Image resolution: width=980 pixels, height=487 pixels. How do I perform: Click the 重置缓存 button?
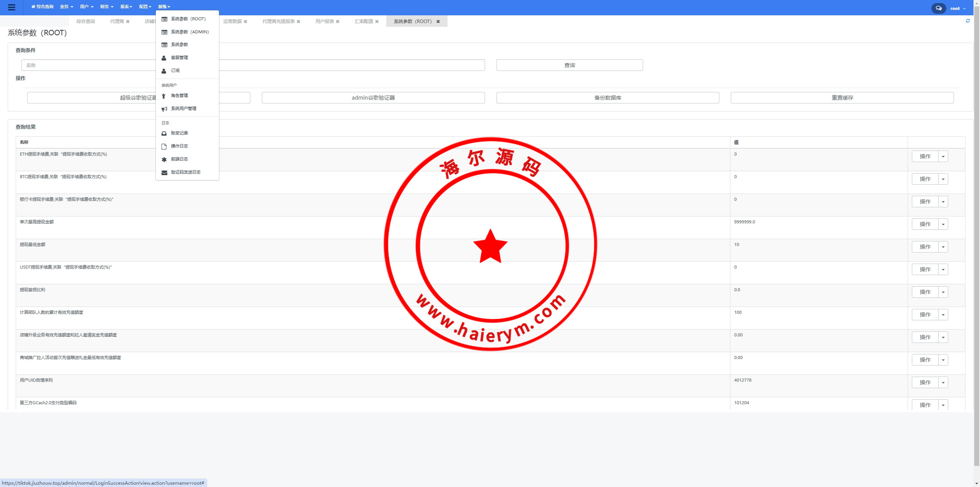(842, 98)
